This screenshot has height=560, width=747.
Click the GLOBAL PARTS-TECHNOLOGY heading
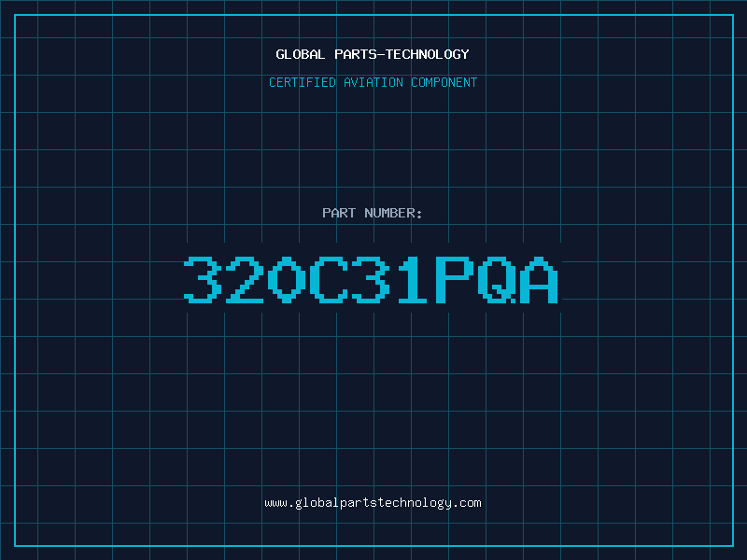pyautogui.click(x=373, y=54)
